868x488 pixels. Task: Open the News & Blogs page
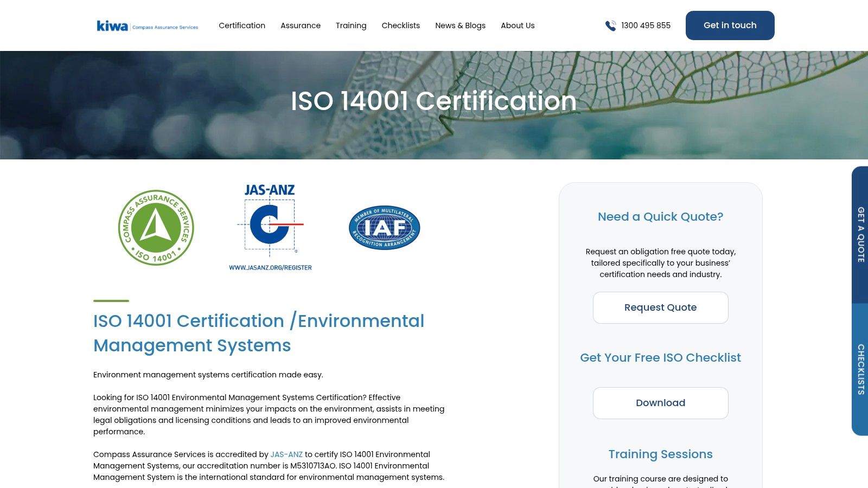[460, 25]
